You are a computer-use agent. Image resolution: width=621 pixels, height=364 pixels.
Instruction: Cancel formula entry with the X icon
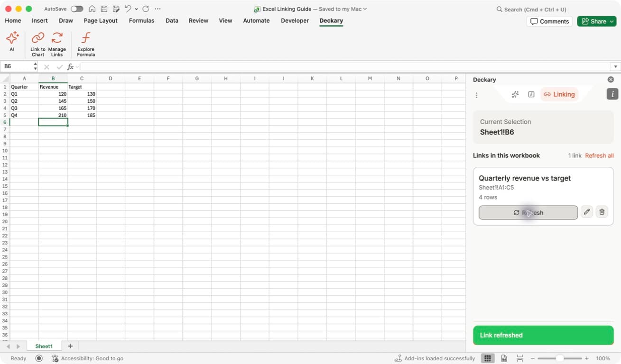46,67
